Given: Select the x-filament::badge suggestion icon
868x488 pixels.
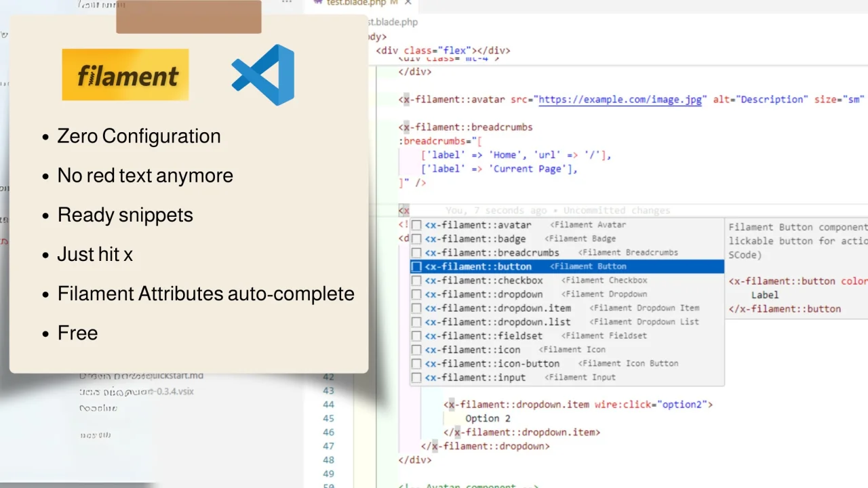Looking at the screenshot, I should [x=416, y=239].
